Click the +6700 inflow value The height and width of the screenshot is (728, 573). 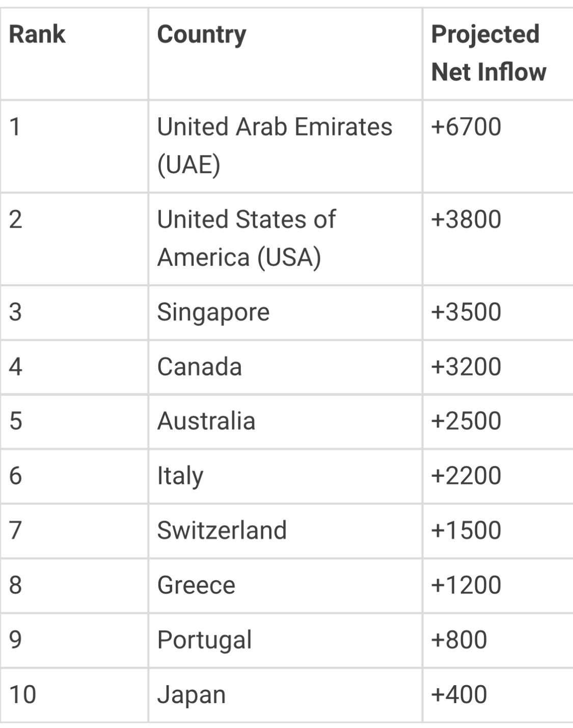466,127
